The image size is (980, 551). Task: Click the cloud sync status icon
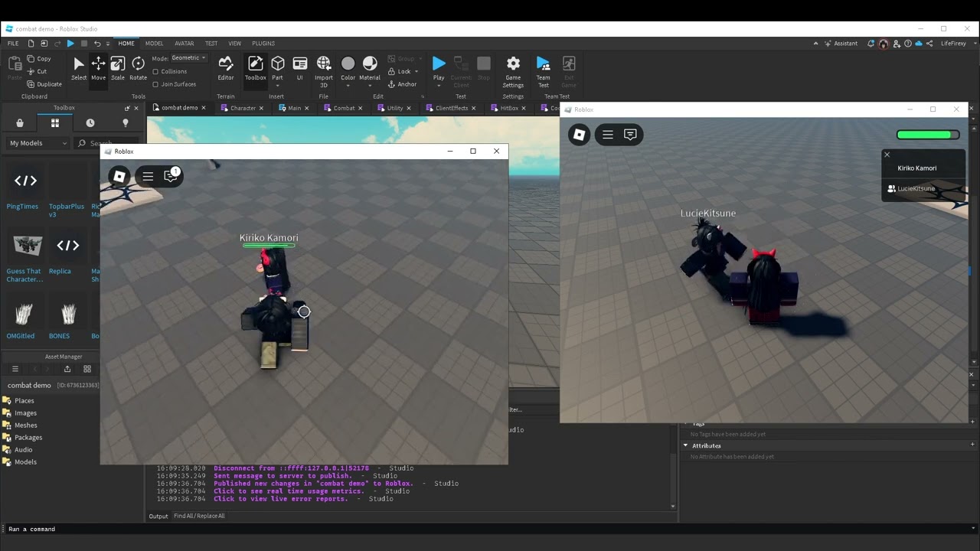(x=917, y=44)
